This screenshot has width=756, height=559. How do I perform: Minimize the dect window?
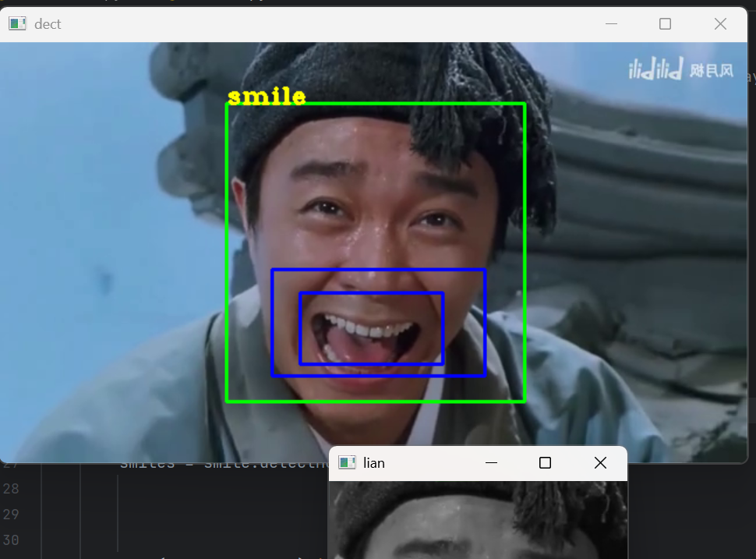[611, 23]
